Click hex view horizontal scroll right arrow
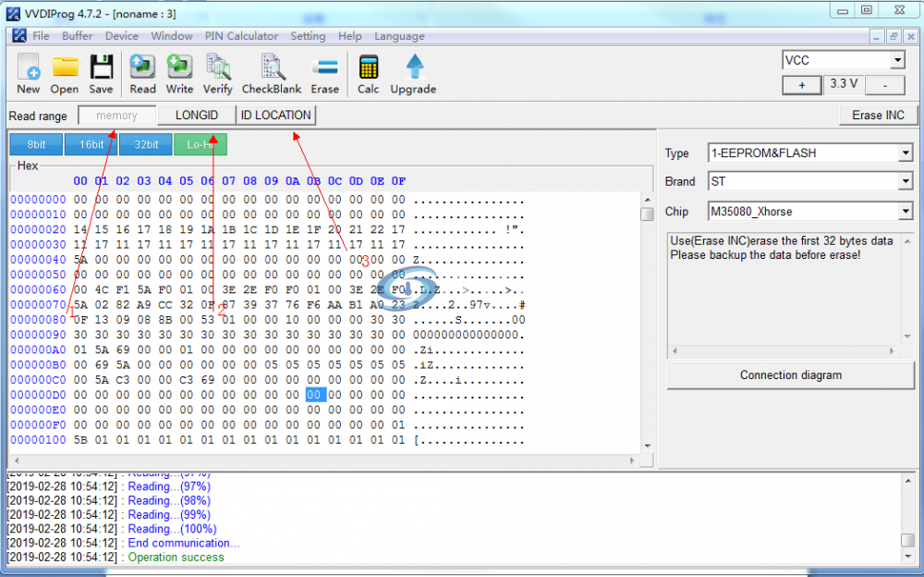This screenshot has width=924, height=577. [x=632, y=460]
